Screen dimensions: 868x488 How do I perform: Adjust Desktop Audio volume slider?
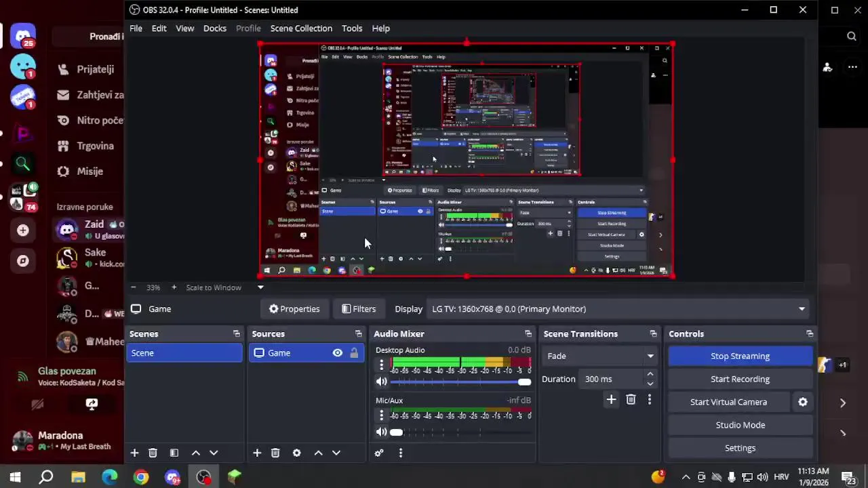tap(460, 382)
